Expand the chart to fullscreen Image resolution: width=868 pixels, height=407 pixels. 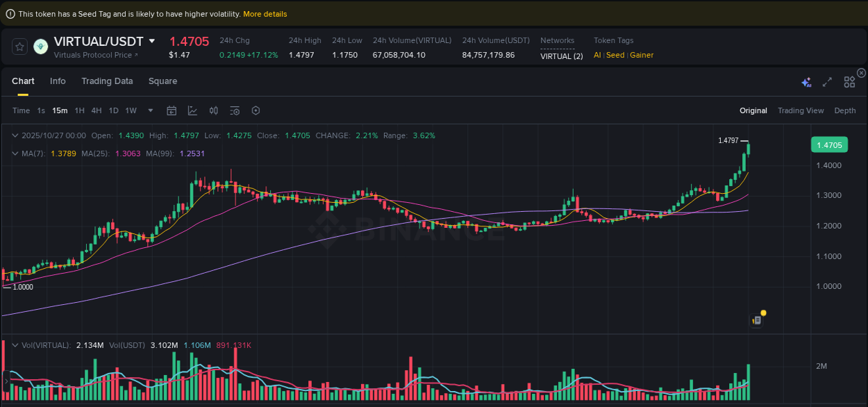pyautogui.click(x=827, y=82)
